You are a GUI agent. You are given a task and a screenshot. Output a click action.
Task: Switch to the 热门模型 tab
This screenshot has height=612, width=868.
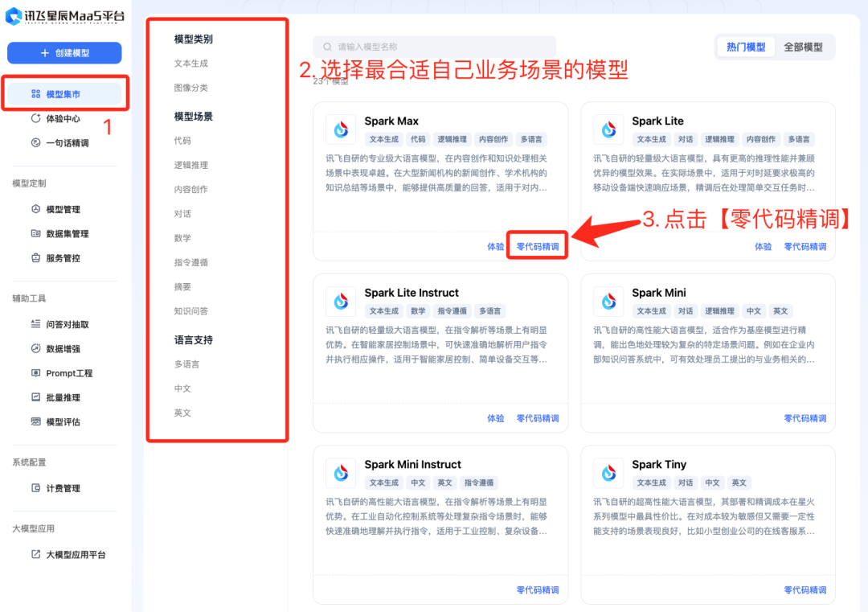pyautogui.click(x=746, y=47)
